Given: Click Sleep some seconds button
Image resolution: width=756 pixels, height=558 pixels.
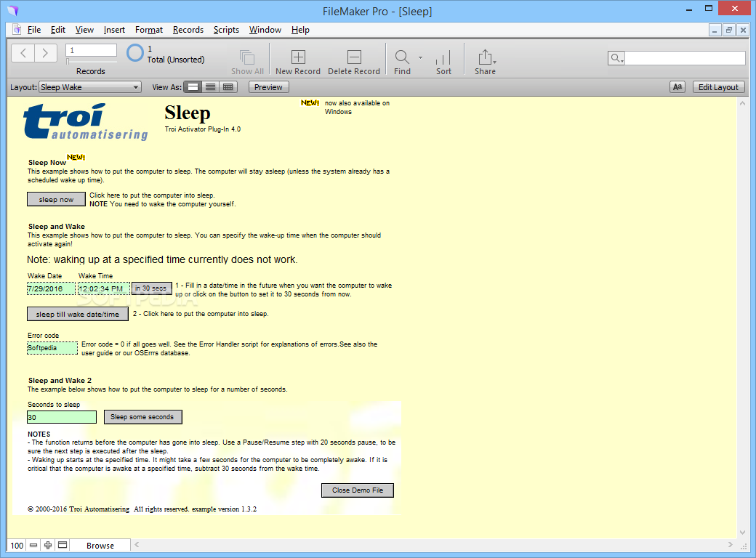Looking at the screenshot, I should coord(143,417).
